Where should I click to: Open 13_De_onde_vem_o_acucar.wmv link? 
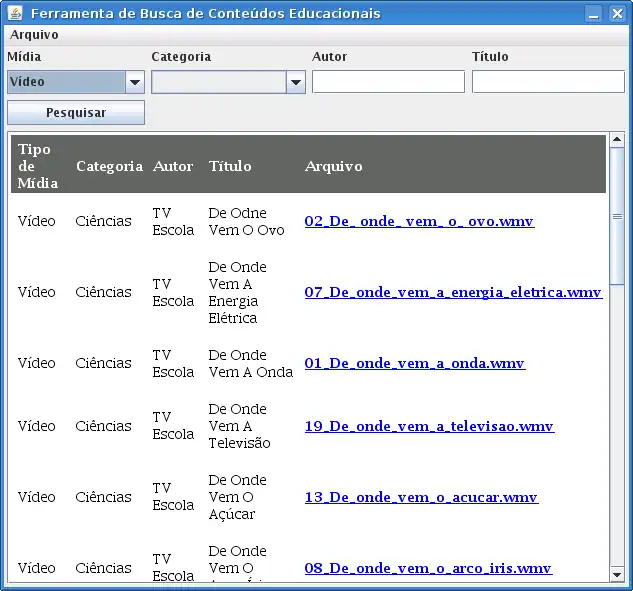point(421,497)
